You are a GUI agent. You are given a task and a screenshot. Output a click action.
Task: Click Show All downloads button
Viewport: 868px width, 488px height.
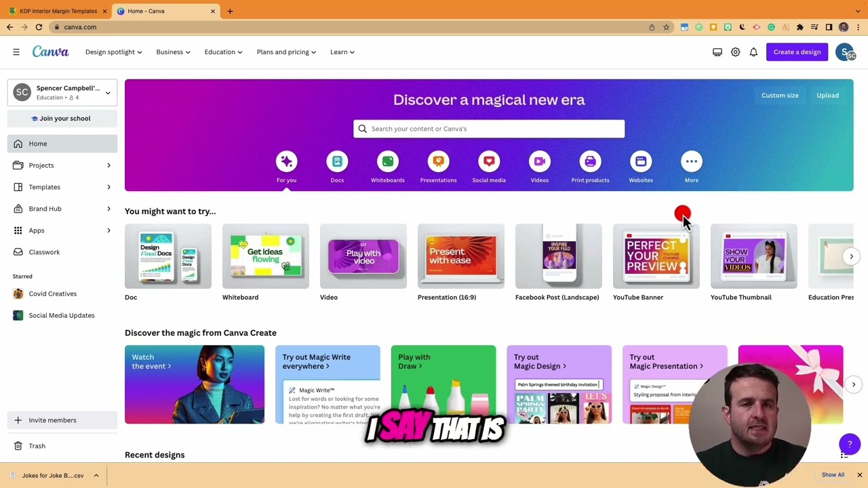(x=833, y=475)
